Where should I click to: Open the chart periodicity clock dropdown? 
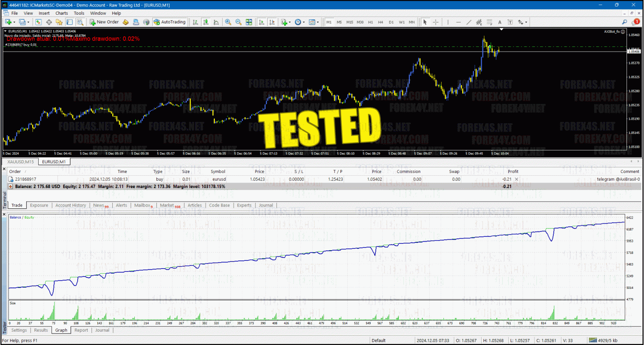pos(303,22)
